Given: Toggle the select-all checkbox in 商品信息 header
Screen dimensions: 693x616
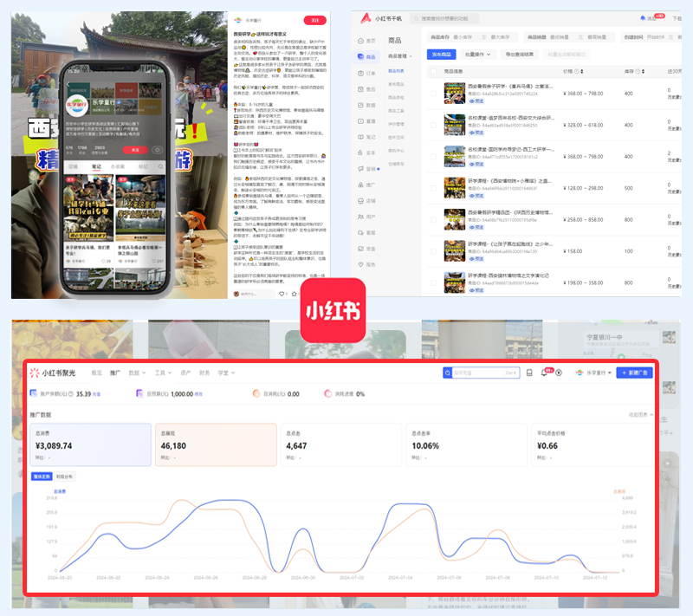Looking at the screenshot, I should [434, 71].
